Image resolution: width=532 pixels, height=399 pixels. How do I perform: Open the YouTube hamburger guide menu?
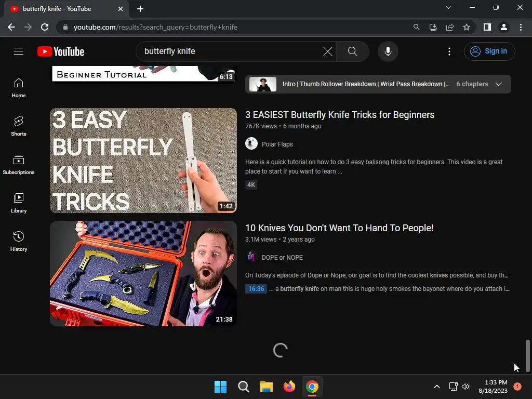click(19, 51)
